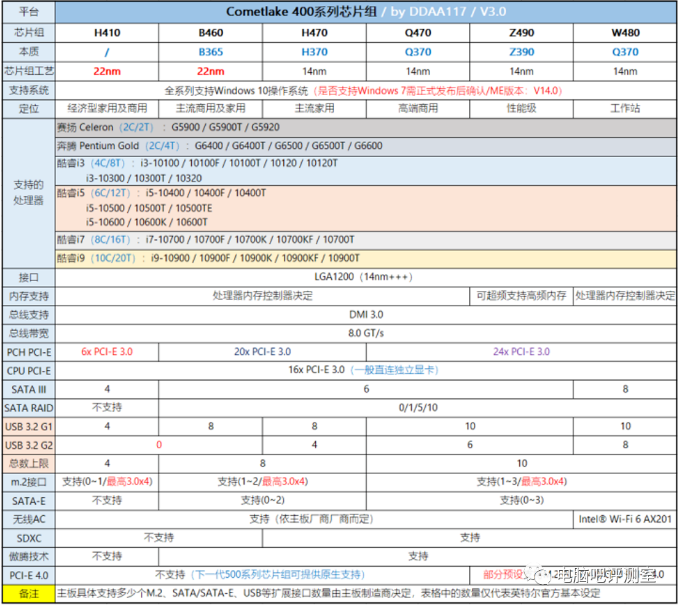The width and height of the screenshot is (679, 606).
Task: Select the W480 chipset header cell
Action: 625,33
